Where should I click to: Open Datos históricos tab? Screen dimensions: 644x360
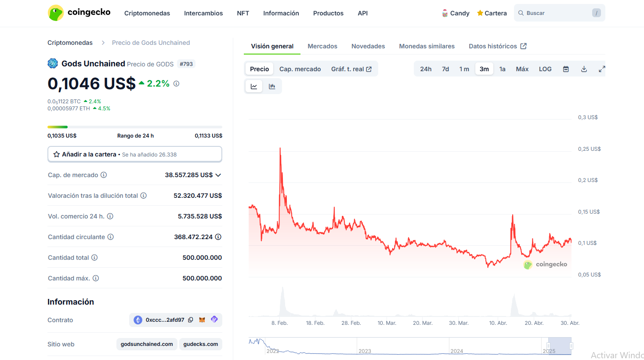point(493,46)
